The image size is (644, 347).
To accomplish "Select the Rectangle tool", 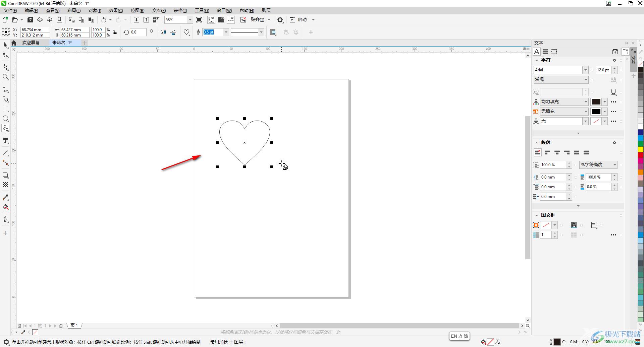I will click(x=5, y=109).
